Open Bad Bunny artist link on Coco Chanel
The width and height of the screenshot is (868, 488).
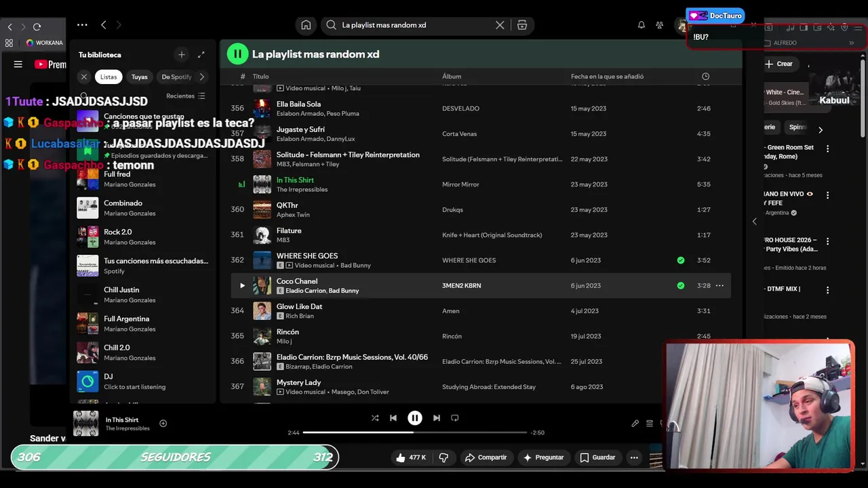344,291
